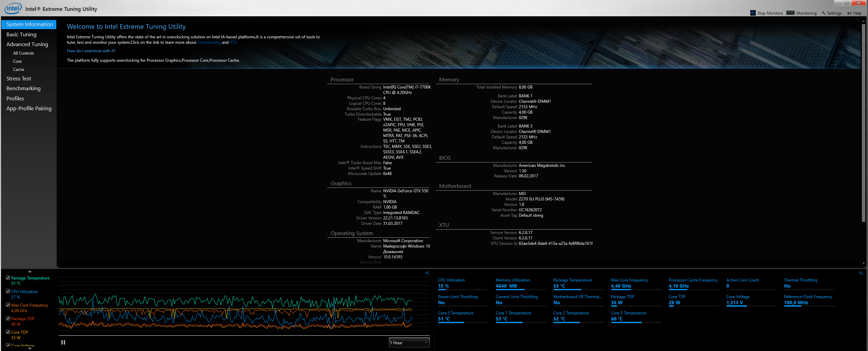Click Core Voltage 1,213 V tile
The width and height of the screenshot is (868, 351).
click(x=752, y=300)
